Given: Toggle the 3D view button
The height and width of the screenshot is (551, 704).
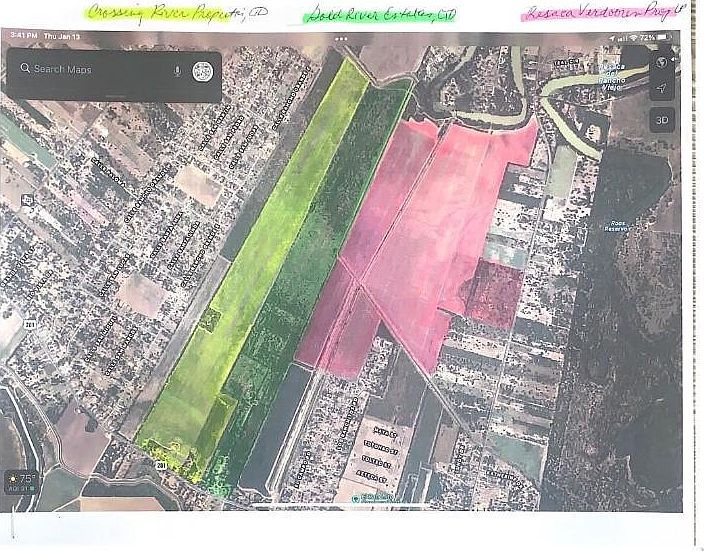Looking at the screenshot, I should point(662,120).
